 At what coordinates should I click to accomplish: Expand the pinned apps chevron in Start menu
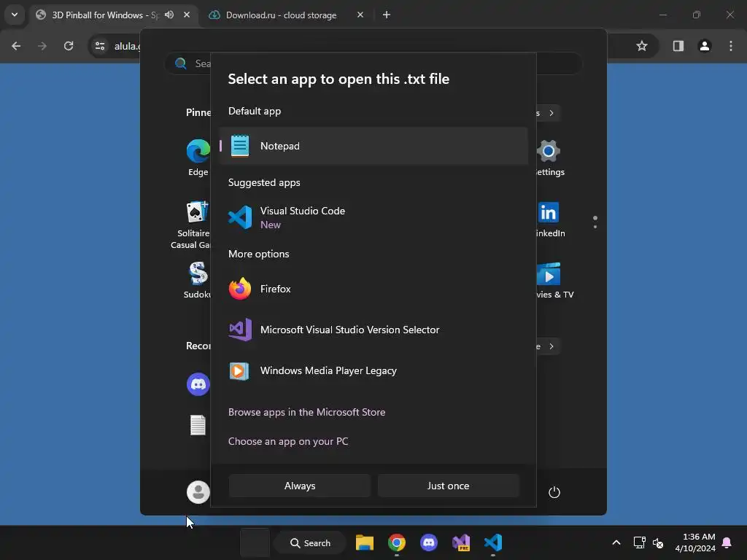(551, 113)
